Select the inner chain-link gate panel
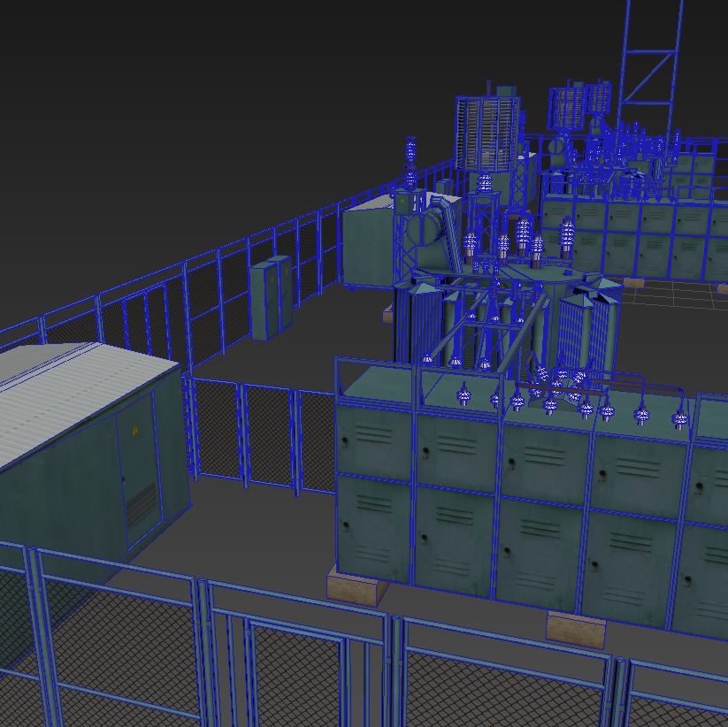Screen dimensions: 728x727 pos(267,435)
